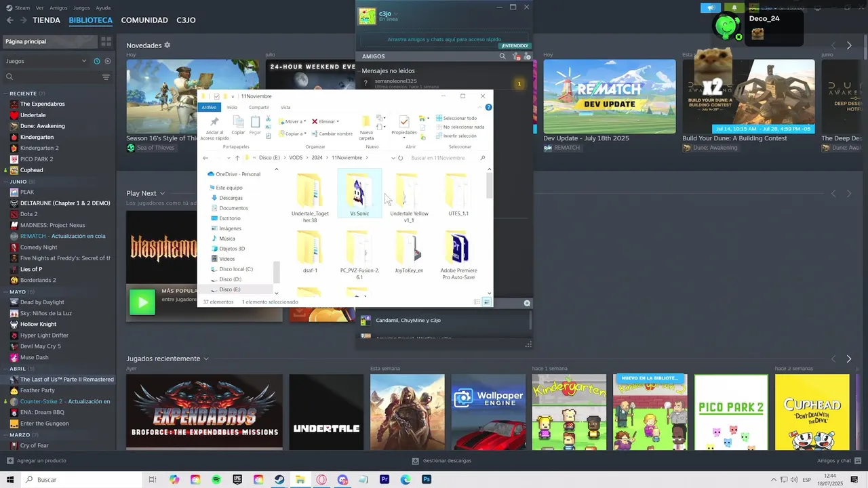868x488 pixels.
Task: Expand the Play Next dropdown
Action: coord(162,193)
